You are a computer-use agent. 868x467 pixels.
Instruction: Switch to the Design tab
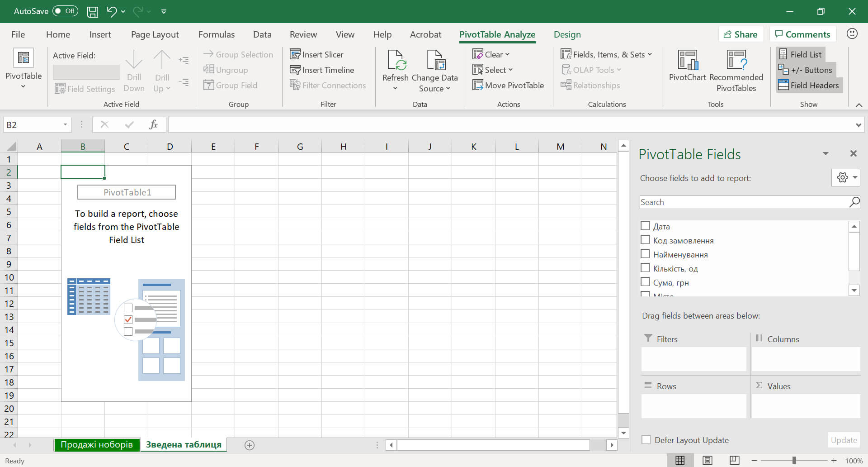[x=567, y=34]
